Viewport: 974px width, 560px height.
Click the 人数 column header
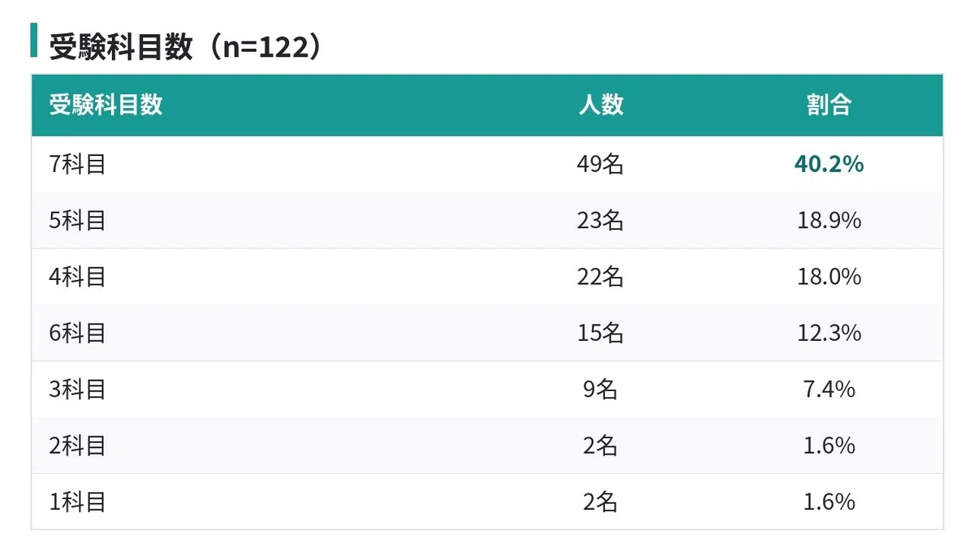[601, 105]
